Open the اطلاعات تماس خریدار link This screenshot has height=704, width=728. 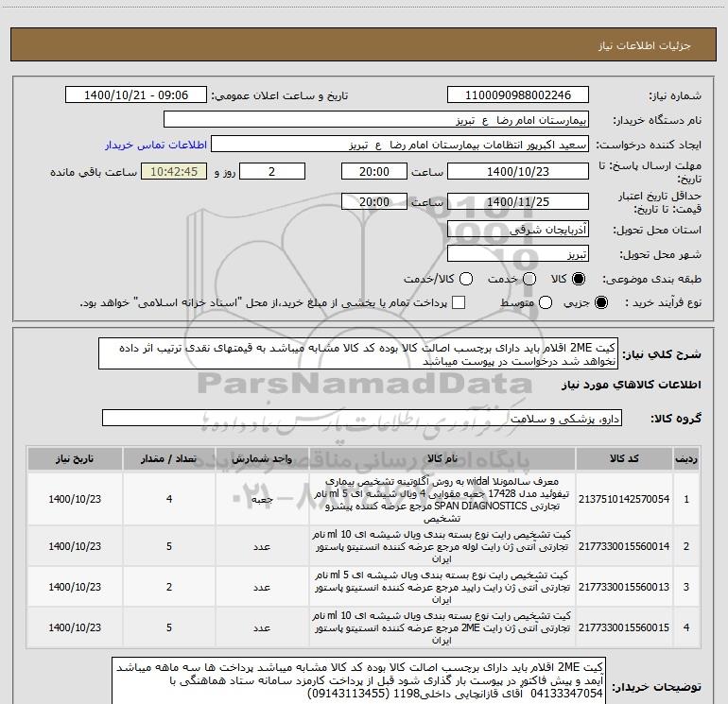click(156, 145)
